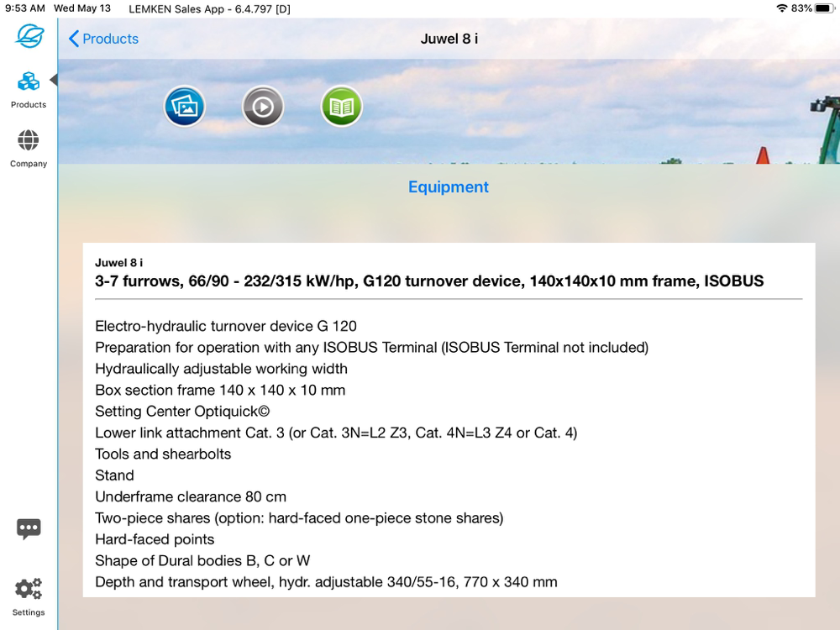
Task: Select 'Depth and transport wheel' line
Action: (x=326, y=582)
